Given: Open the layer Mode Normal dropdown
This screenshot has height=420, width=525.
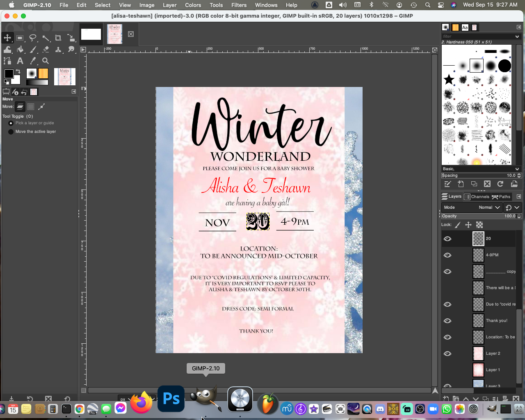Looking at the screenshot, I should pos(472,208).
